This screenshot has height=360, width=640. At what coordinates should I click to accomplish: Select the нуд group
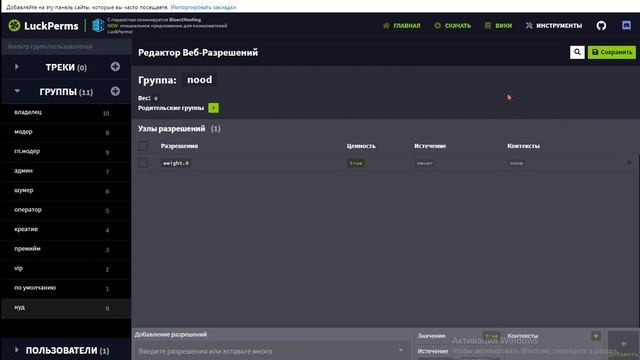(x=66, y=308)
